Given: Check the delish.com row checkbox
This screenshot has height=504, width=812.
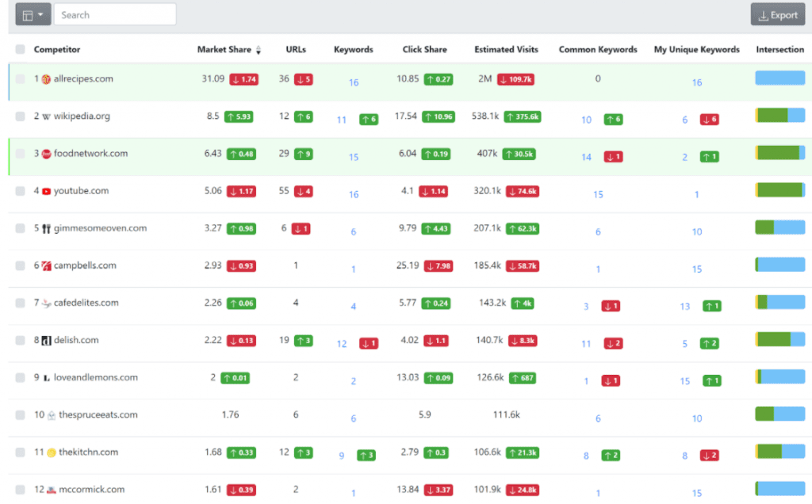Looking at the screenshot, I should [x=20, y=341].
